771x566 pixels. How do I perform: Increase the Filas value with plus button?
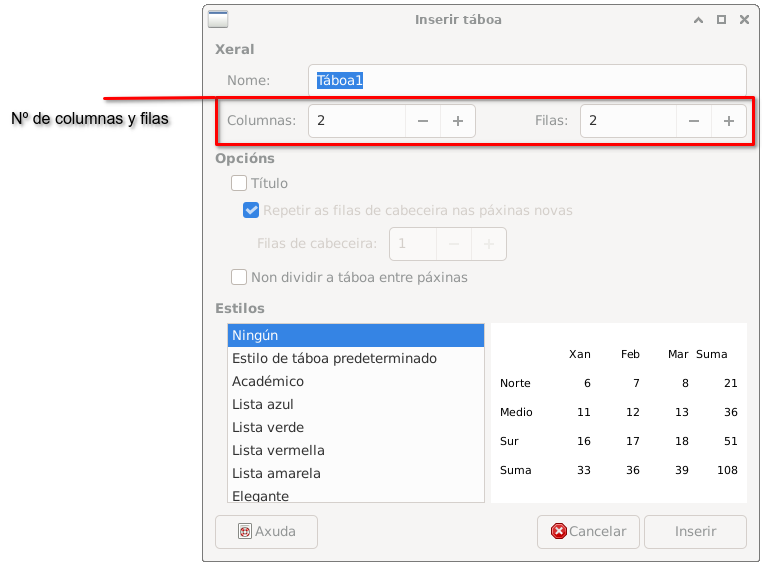pos(729,121)
